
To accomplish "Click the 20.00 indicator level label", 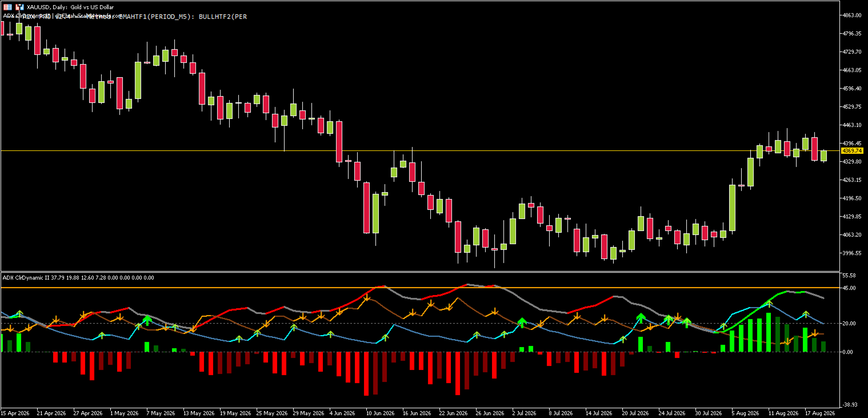I will (849, 324).
